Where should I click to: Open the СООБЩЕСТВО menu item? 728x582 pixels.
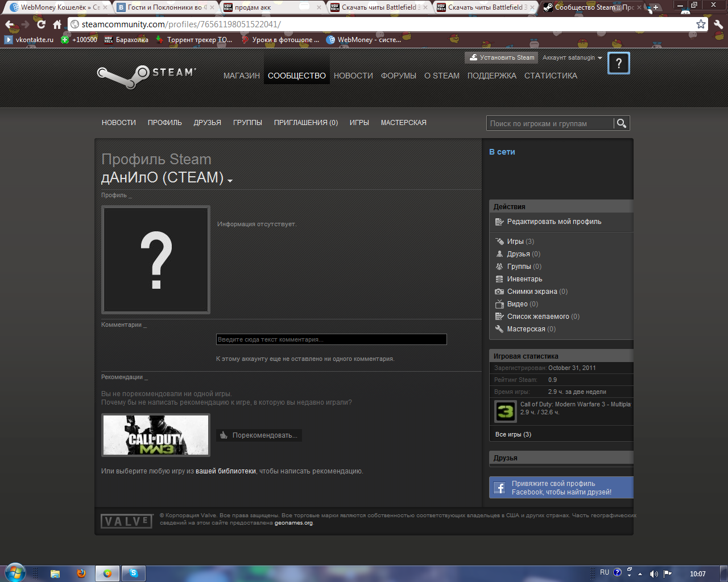297,76
